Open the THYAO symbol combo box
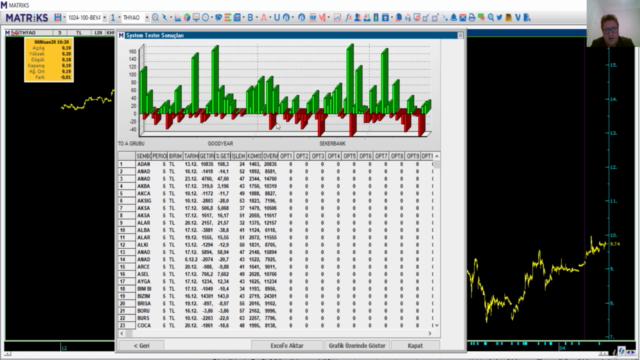Image resolution: width=640 pixels, height=360 pixels. [136, 18]
